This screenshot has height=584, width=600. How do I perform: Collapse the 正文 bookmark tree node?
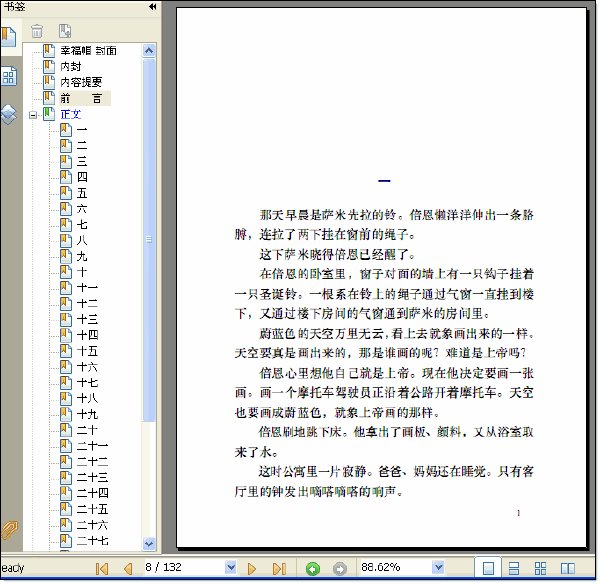tap(33, 114)
